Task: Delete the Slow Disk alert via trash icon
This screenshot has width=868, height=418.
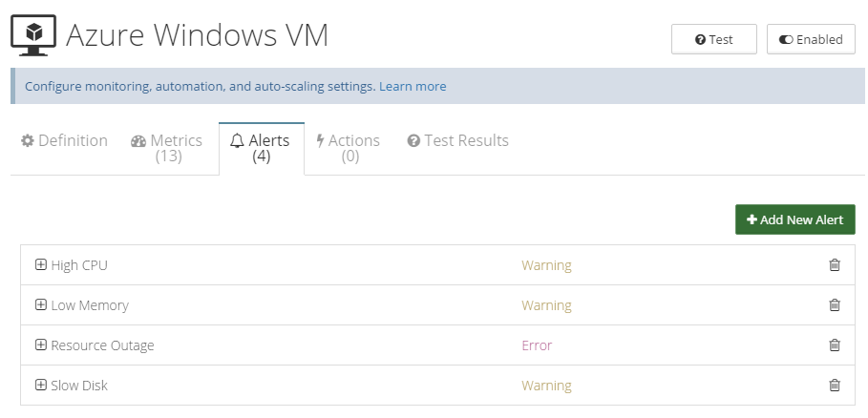Action: point(835,385)
